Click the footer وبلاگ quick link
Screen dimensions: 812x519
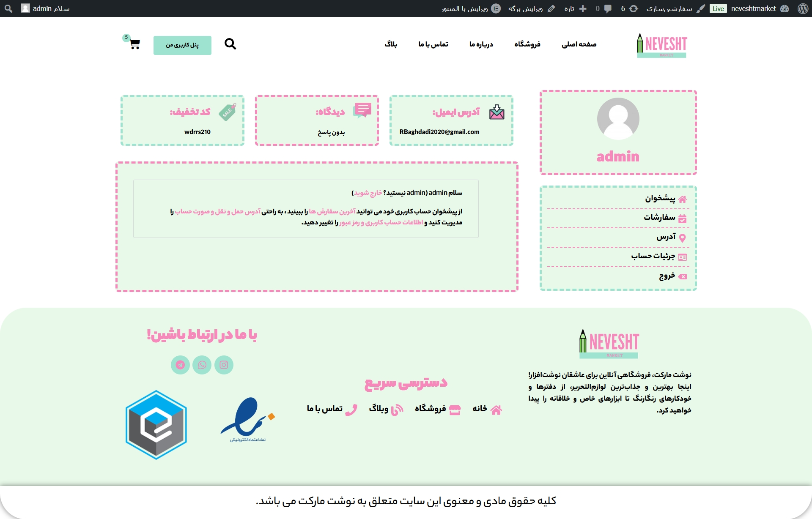tap(379, 409)
